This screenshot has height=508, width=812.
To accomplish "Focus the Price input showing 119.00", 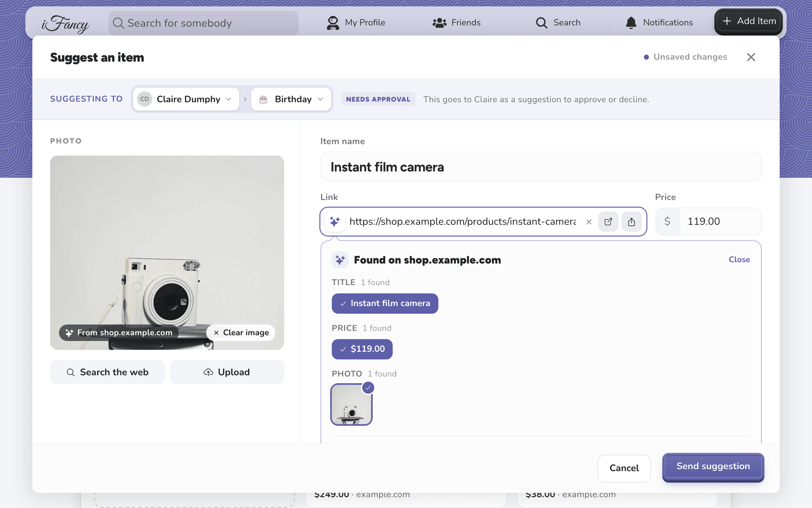I will [x=720, y=221].
